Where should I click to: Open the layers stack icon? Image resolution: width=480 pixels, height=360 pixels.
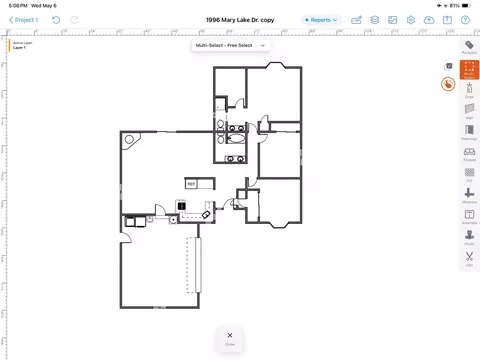375,20
